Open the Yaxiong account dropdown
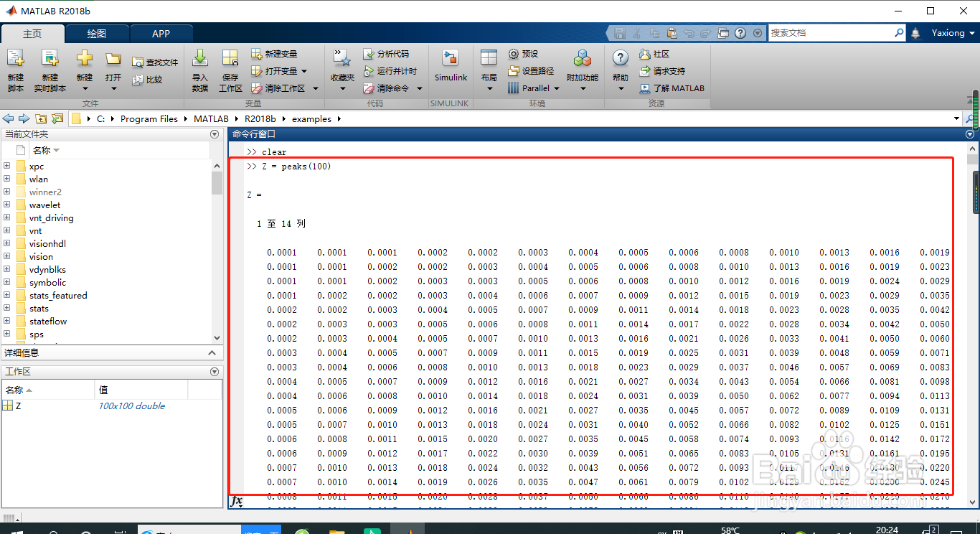Image resolution: width=980 pixels, height=534 pixels. 953,33
